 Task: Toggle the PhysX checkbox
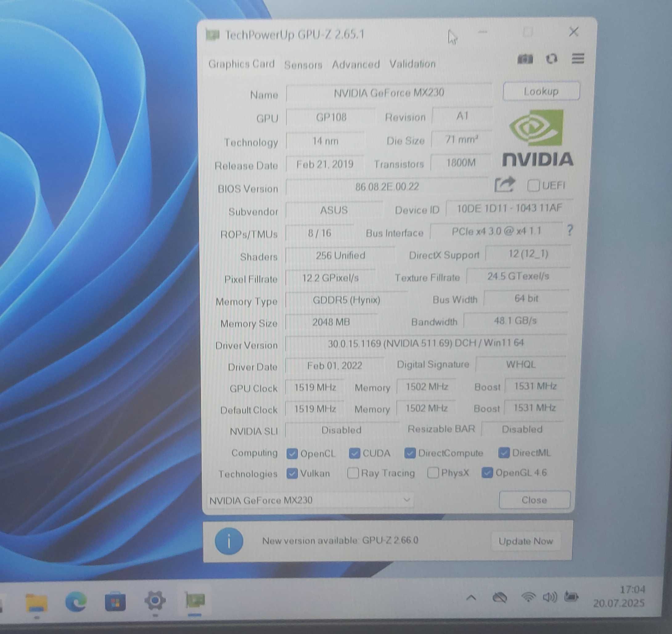[x=433, y=473]
